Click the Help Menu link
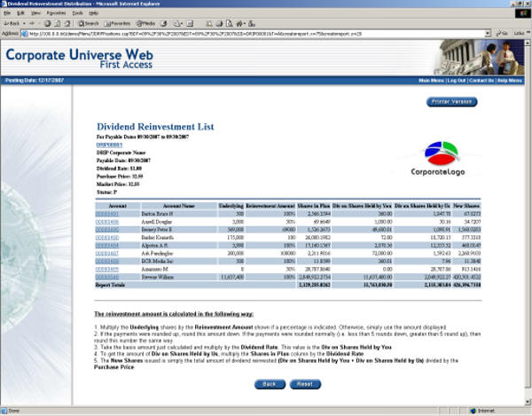532x416 pixels. (509, 81)
